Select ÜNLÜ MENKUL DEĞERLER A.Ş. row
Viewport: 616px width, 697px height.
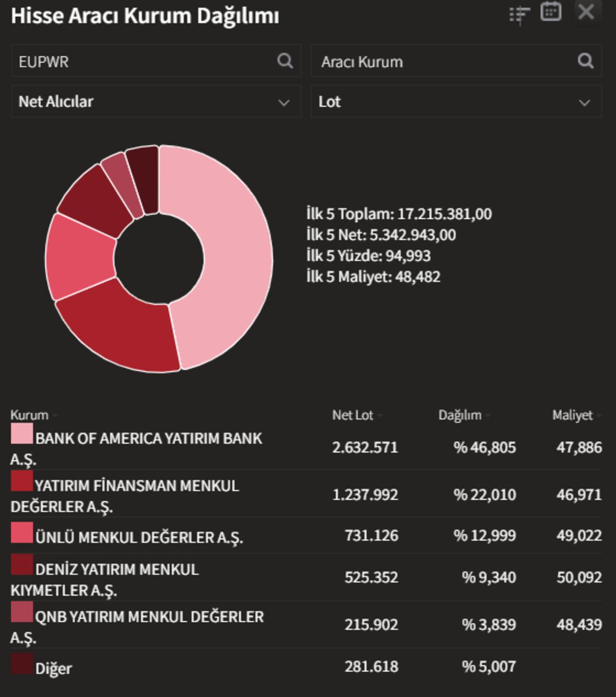tap(139, 537)
